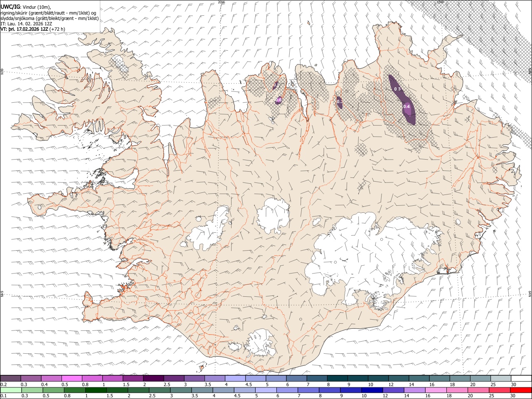The width and height of the screenshot is (532, 399).
Task: Select the light pink swatch at 16 on the lower scale
Action: [x=436, y=390]
